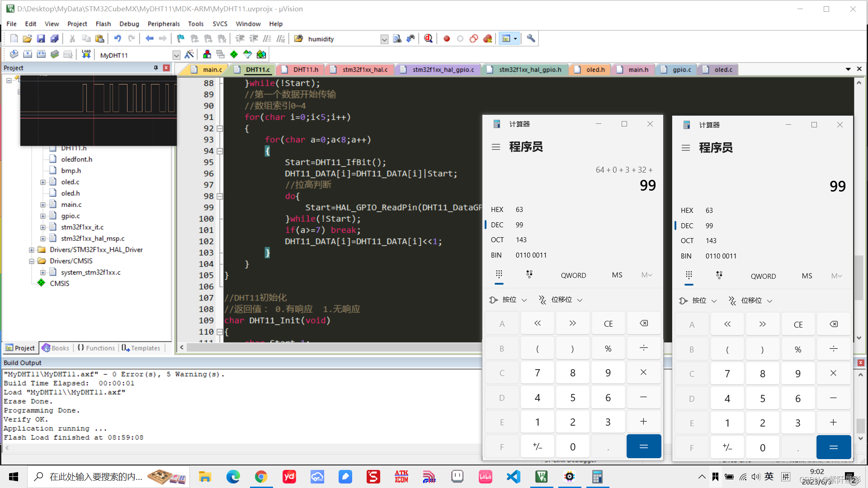
Task: Open Options for Target with the magic wand
Action: point(189,55)
